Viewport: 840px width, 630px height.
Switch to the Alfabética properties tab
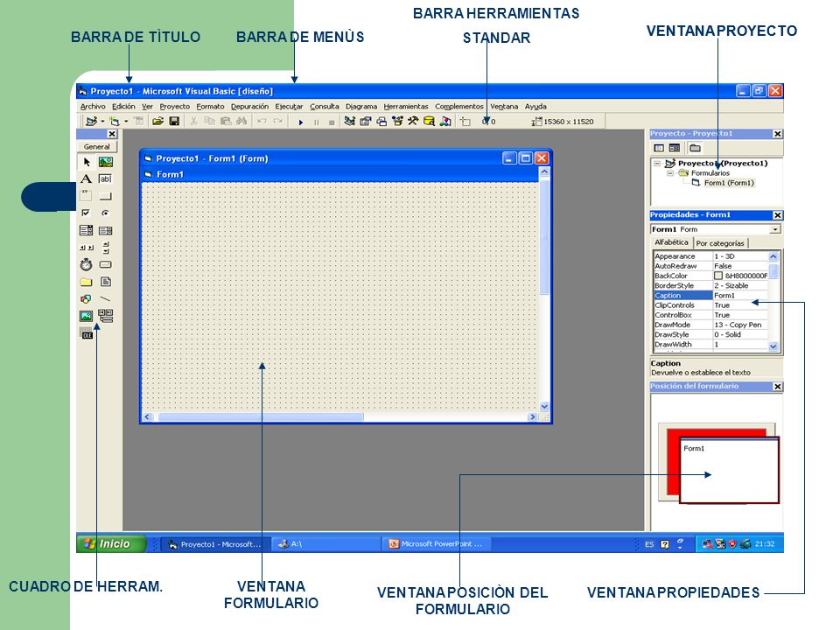tap(671, 242)
